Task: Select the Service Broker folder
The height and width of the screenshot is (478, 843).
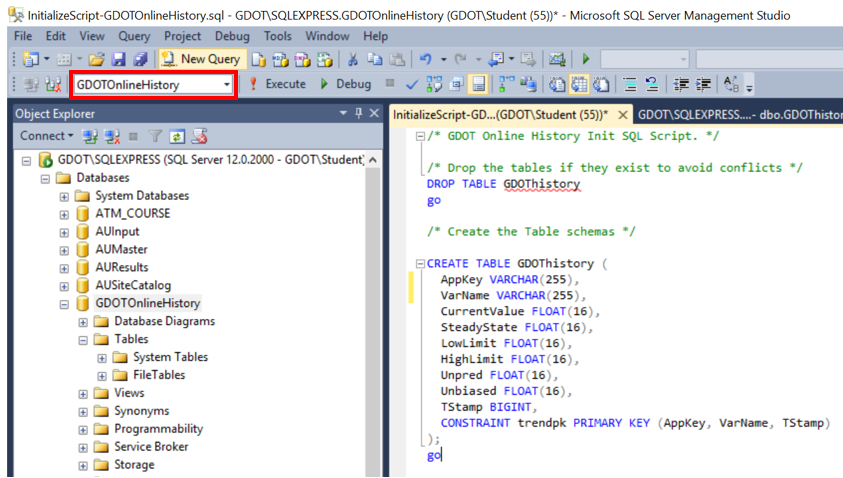Action: (x=151, y=447)
